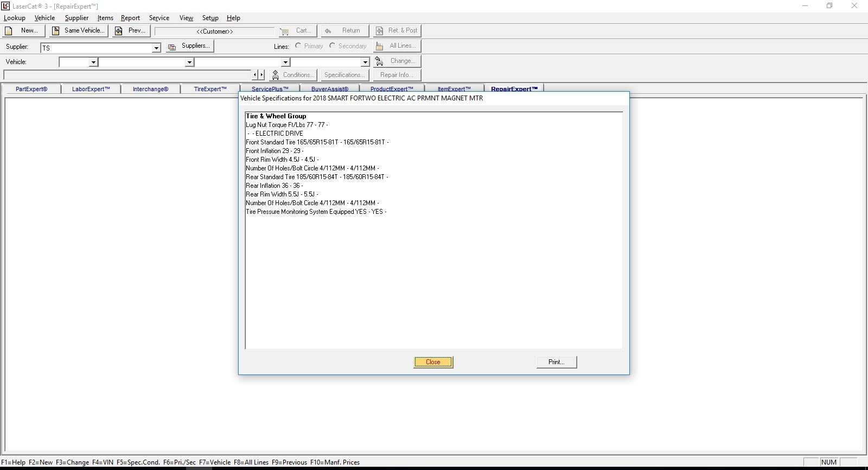Switch to the Interchange tab
The width and height of the screenshot is (868, 470).
pyautogui.click(x=150, y=89)
